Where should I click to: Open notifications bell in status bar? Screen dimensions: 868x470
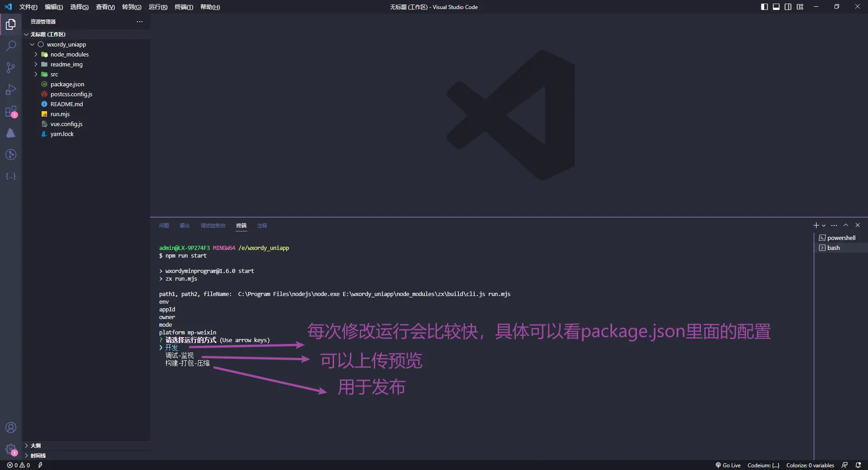click(x=858, y=465)
